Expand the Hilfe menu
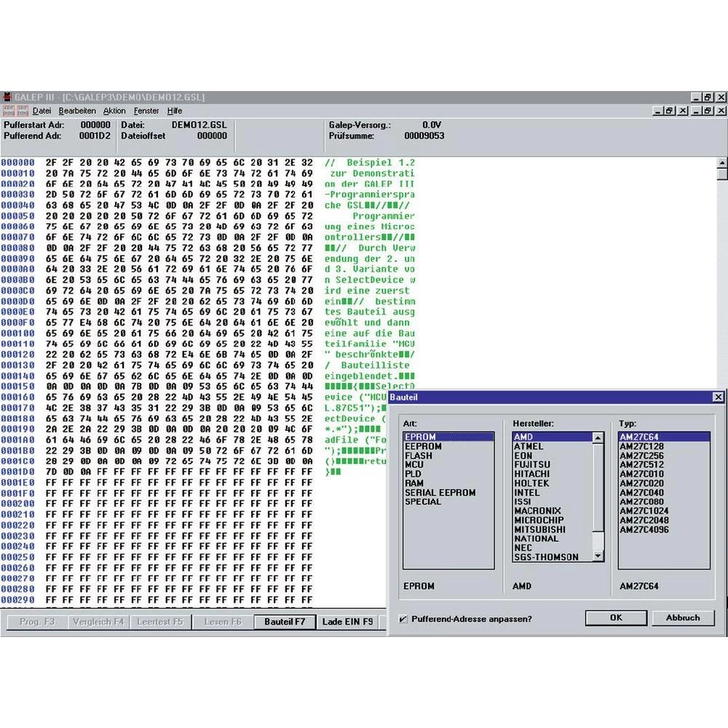Image resolution: width=728 pixels, height=728 pixels. [175, 111]
